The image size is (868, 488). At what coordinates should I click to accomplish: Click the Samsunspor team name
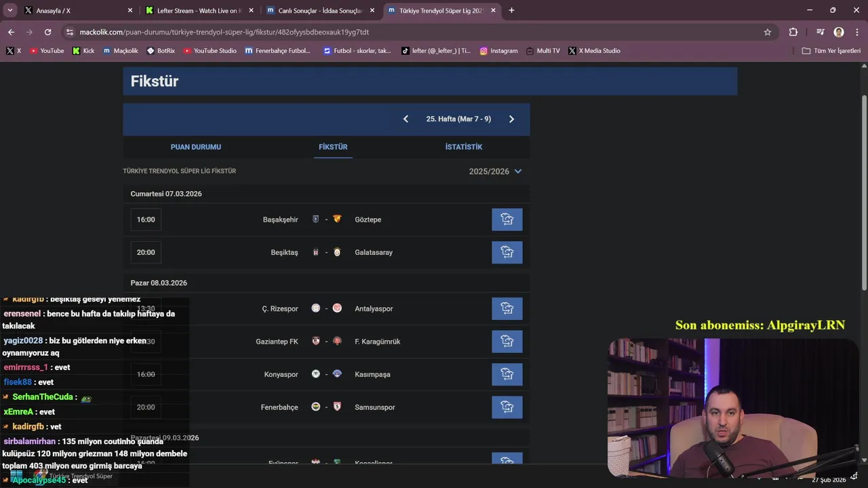pos(375,407)
